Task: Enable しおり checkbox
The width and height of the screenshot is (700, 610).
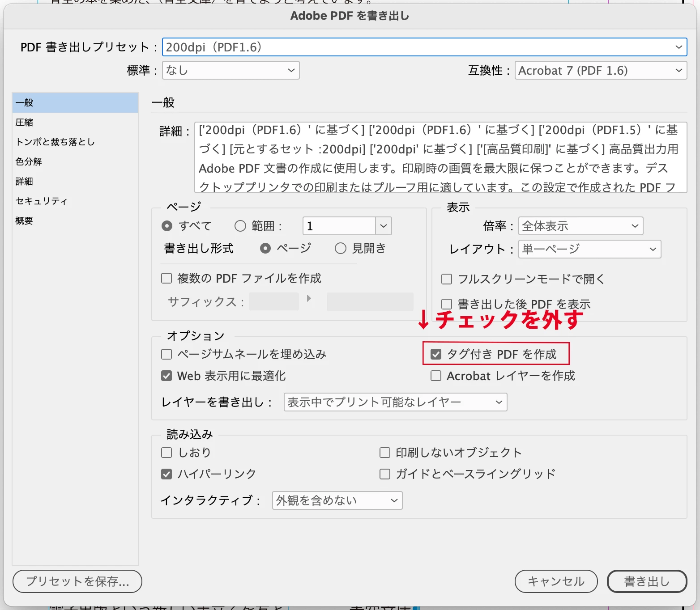Action: tap(166, 453)
